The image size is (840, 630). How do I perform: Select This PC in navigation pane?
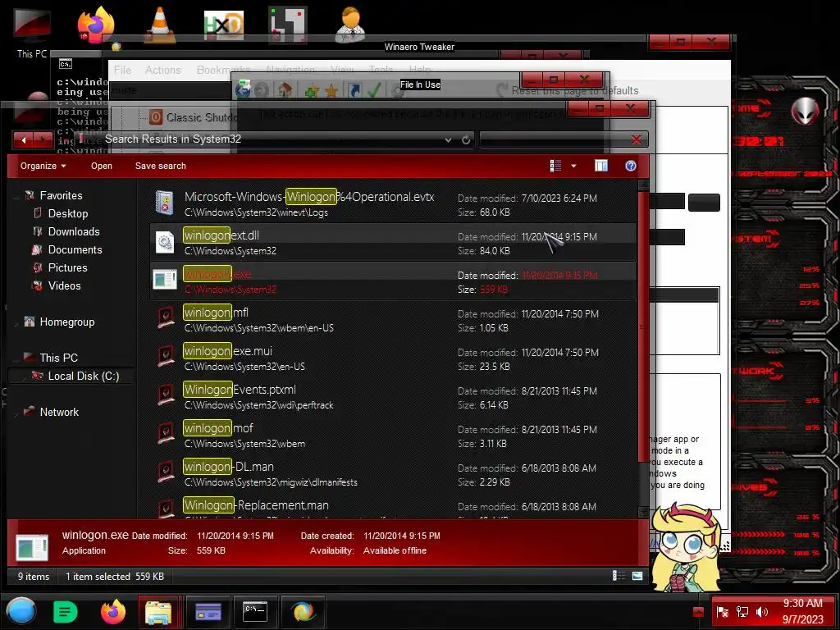[58, 358]
